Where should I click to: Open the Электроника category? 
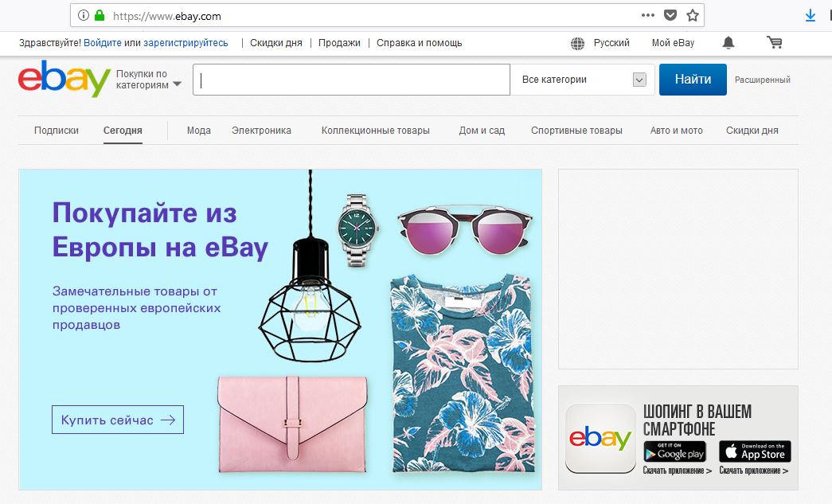261,131
